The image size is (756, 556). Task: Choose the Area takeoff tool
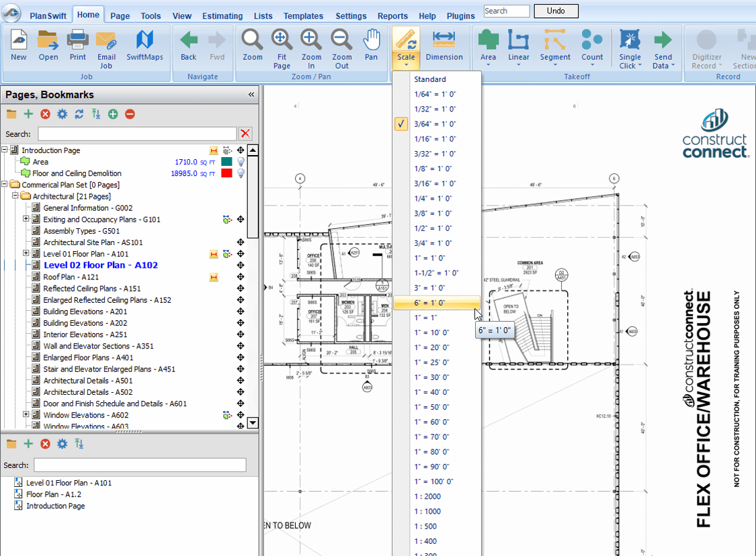click(x=488, y=40)
